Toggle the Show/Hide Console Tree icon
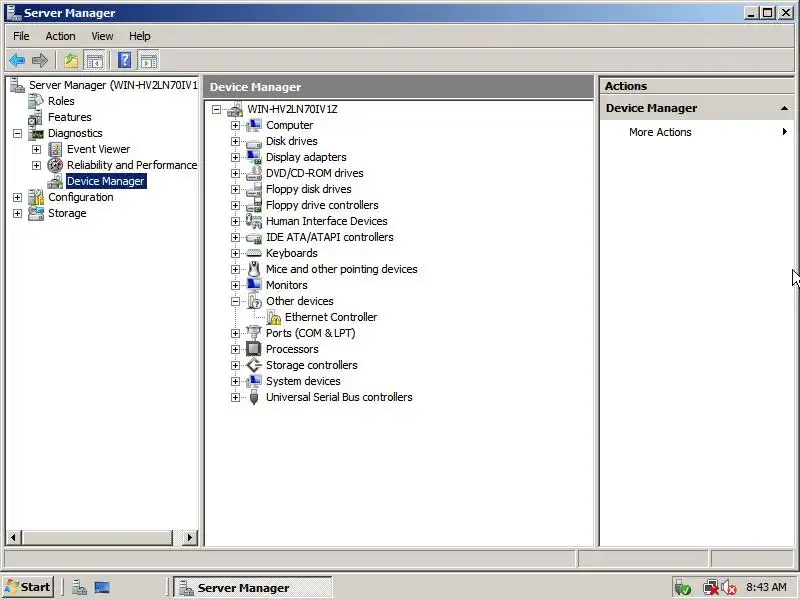Screen dimensions: 800x600 click(95, 61)
